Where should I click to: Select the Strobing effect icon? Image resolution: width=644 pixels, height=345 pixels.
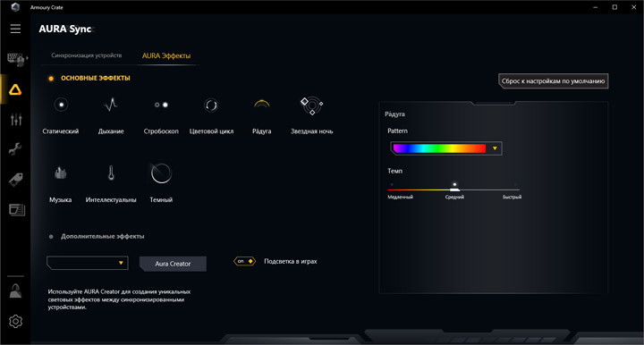161,105
